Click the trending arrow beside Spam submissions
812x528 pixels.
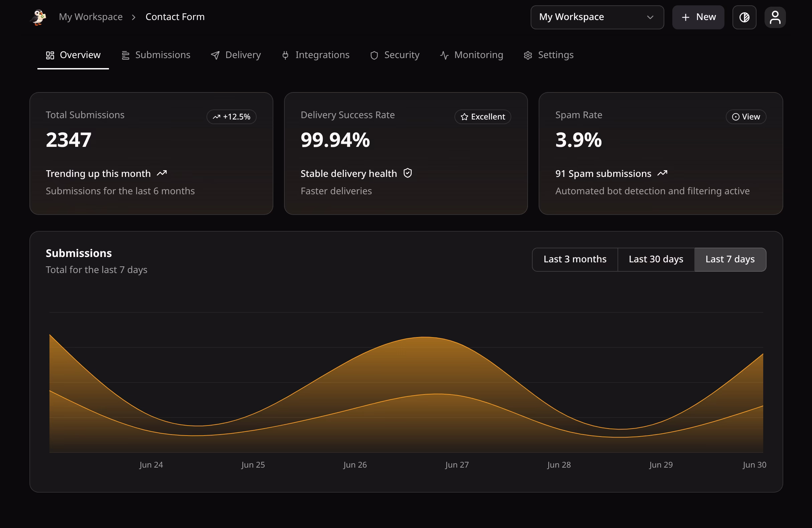(x=662, y=173)
